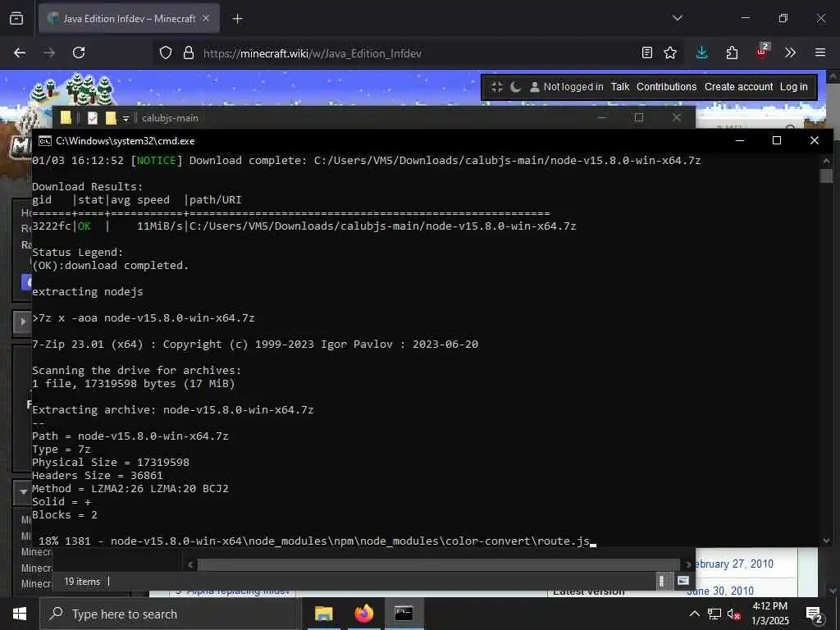Image resolution: width=840 pixels, height=630 pixels.
Task: Open Firefox View icon at top left
Action: tap(16, 19)
